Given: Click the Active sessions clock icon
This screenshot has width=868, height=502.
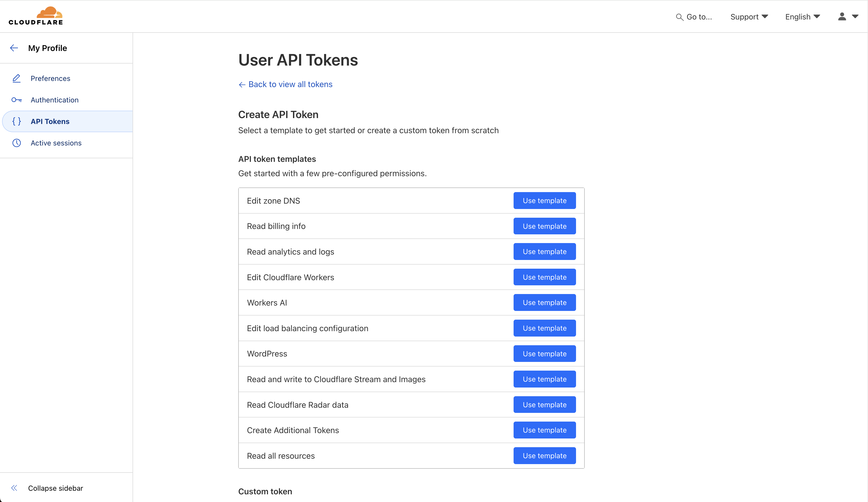Looking at the screenshot, I should [17, 143].
